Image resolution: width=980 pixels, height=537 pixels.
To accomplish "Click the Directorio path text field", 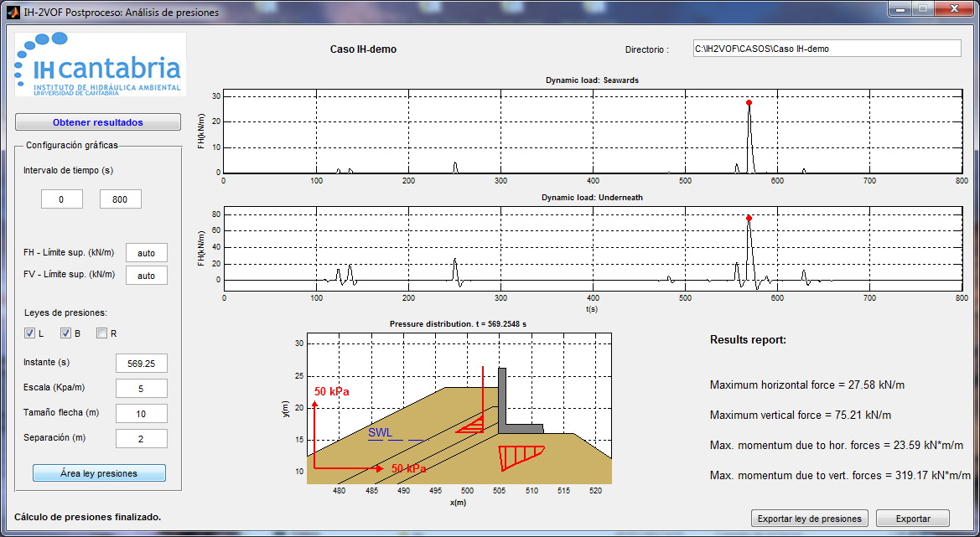I will point(826,49).
